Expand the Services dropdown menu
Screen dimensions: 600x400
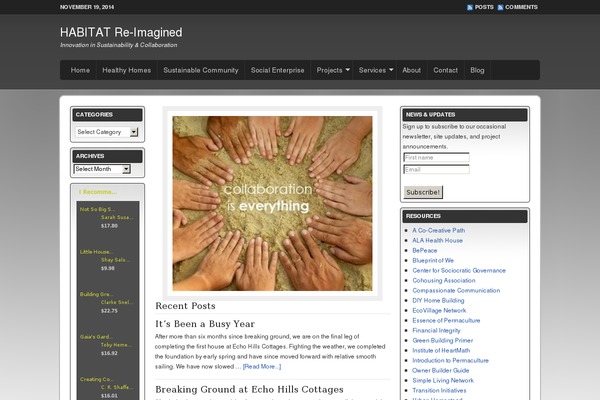376,70
